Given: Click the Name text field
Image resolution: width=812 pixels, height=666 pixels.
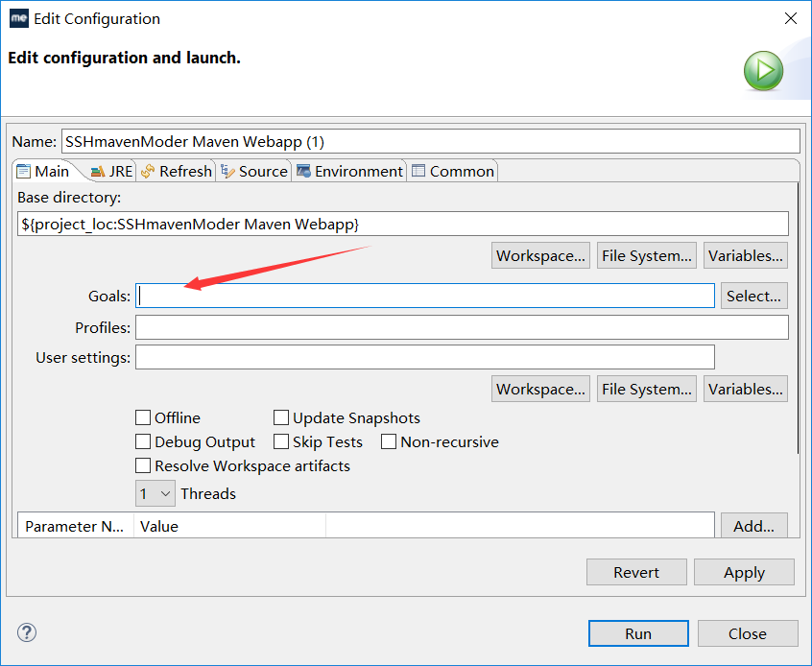Looking at the screenshot, I should (431, 141).
